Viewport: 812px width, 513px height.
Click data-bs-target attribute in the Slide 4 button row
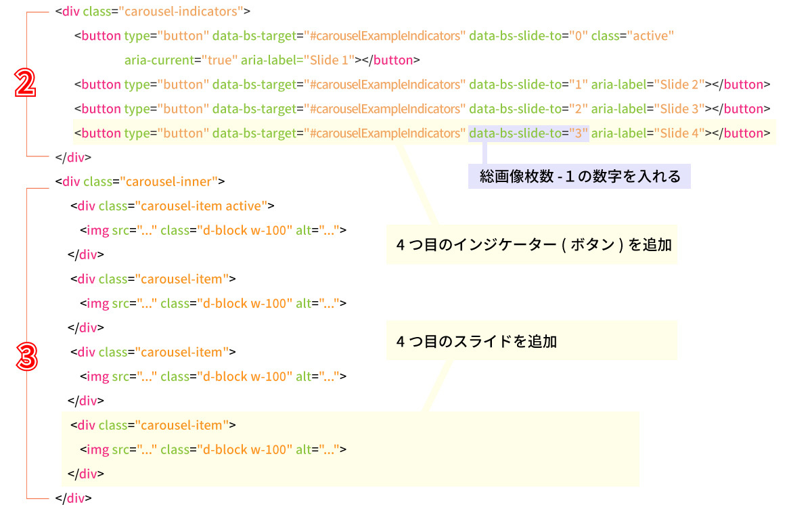tap(339, 133)
